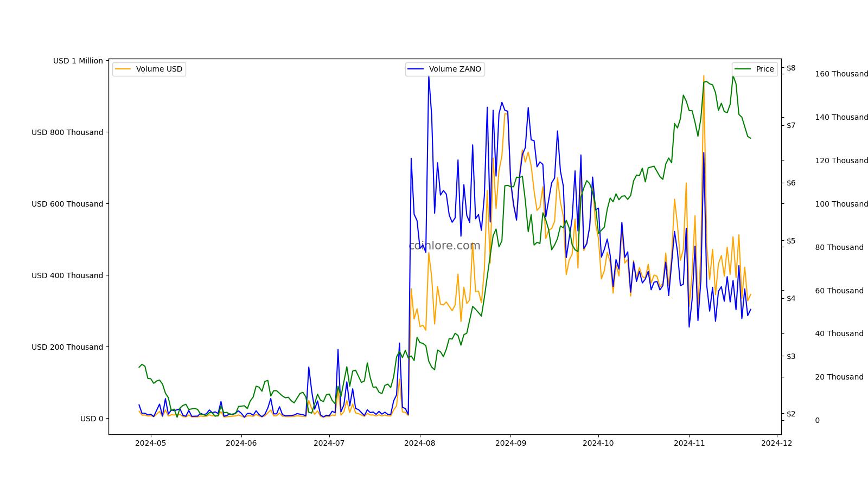Click the 100 Thousand volume axis label
This screenshot has height=488, width=868.
click(x=841, y=204)
